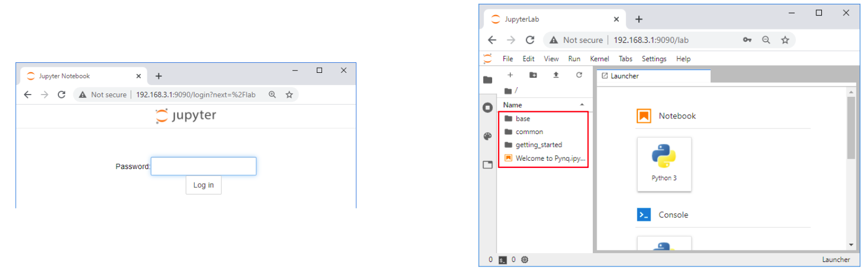
Task: Go forward in JupyterLab browser window
Action: click(x=511, y=40)
